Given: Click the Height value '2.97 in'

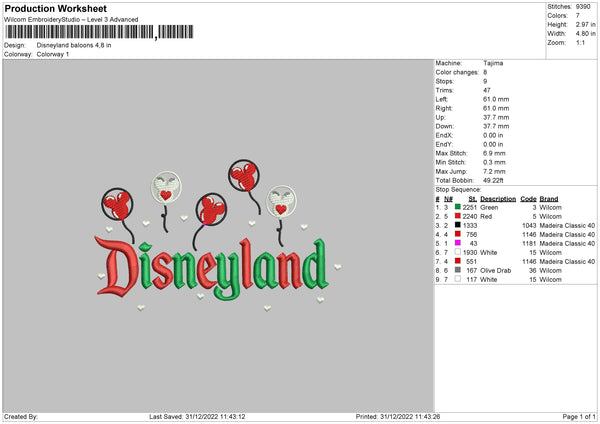Looking at the screenshot, I should pyautogui.click(x=585, y=24).
